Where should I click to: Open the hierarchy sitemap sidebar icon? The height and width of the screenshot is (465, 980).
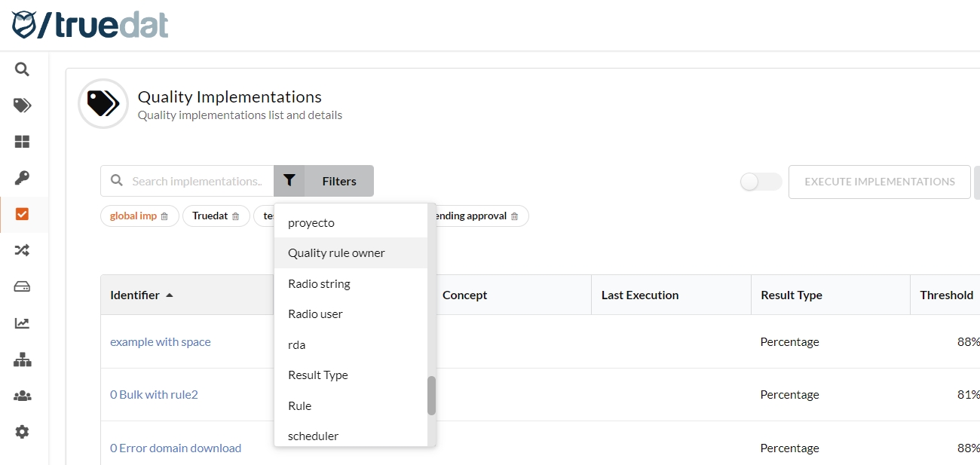click(x=22, y=359)
